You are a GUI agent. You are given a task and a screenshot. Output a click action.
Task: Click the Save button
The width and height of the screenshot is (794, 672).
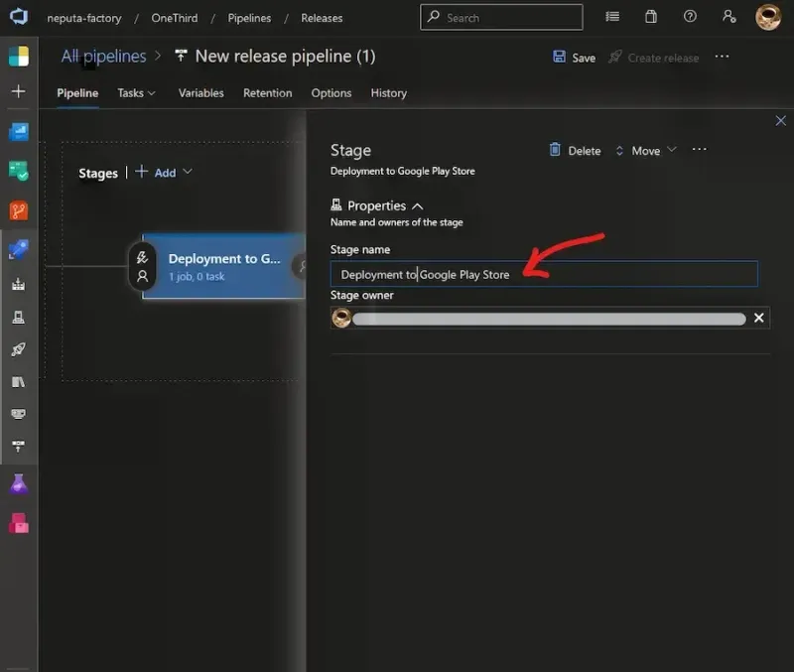(x=574, y=58)
